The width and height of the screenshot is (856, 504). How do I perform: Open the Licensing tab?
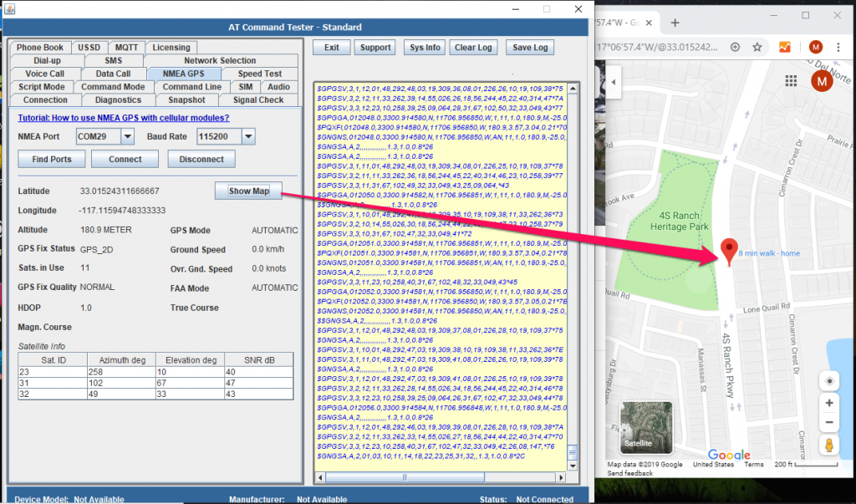171,48
